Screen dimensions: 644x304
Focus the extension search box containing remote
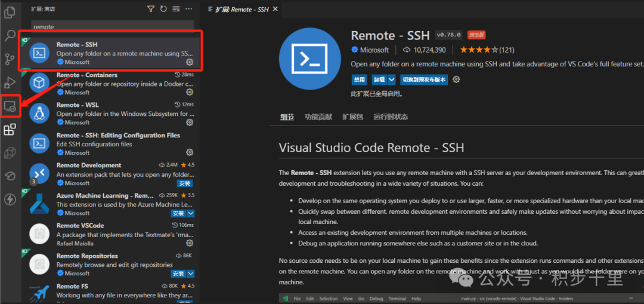pyautogui.click(x=113, y=26)
